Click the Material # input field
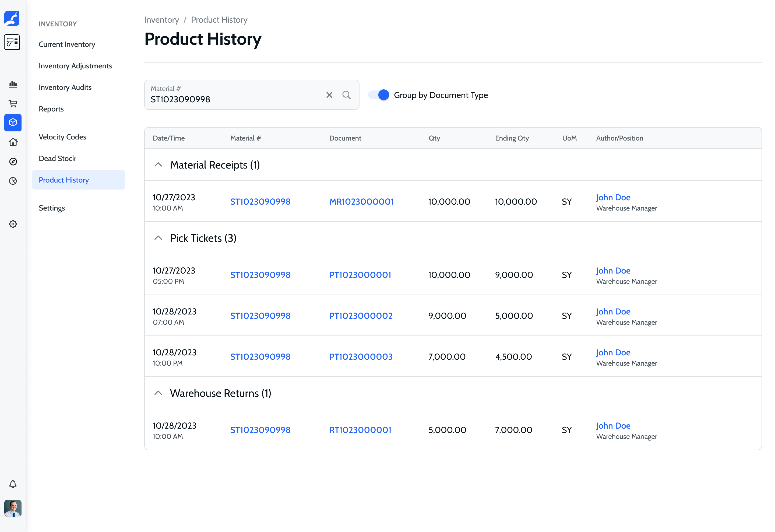 [x=233, y=99]
